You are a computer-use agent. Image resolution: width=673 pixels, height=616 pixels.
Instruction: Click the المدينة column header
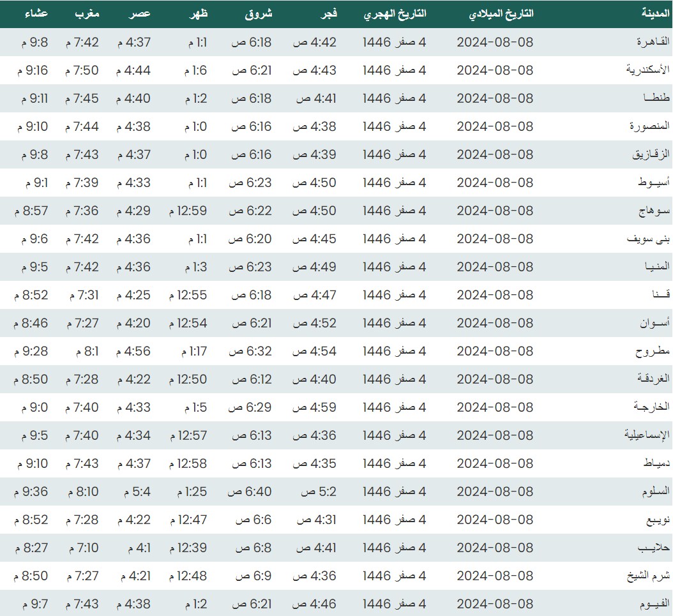click(656, 13)
